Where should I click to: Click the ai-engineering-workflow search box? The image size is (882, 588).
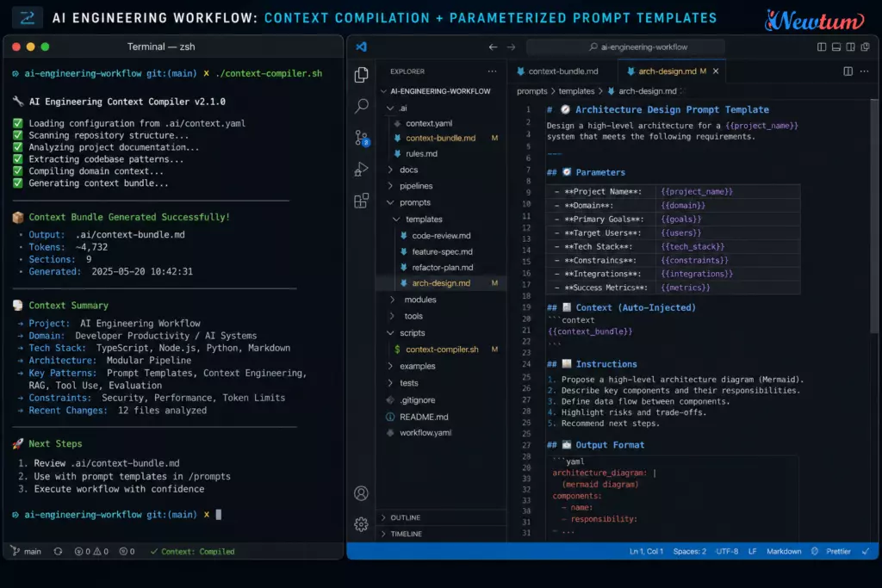(x=625, y=47)
